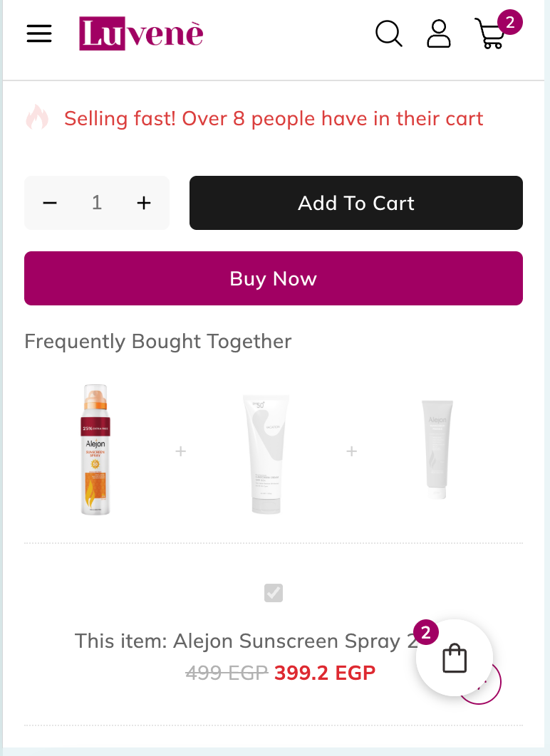
Task: Open the floating shopping bag button
Action: 455,658
